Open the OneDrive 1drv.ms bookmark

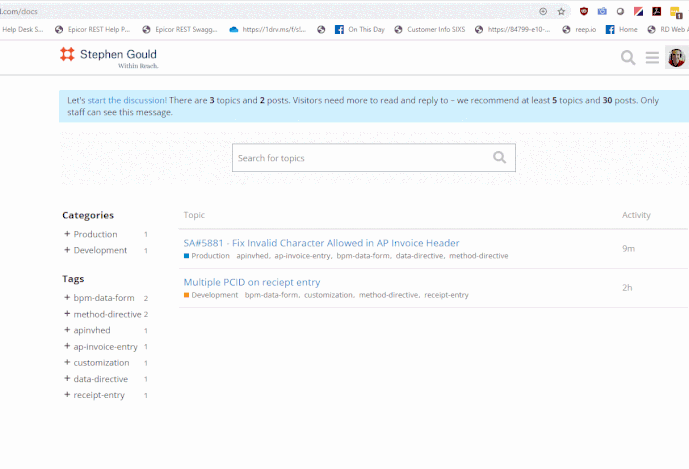pos(267,29)
